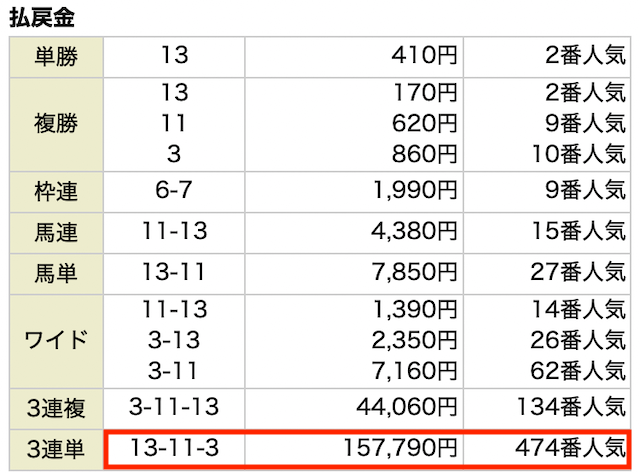Select the 410円 win payout

point(424,55)
